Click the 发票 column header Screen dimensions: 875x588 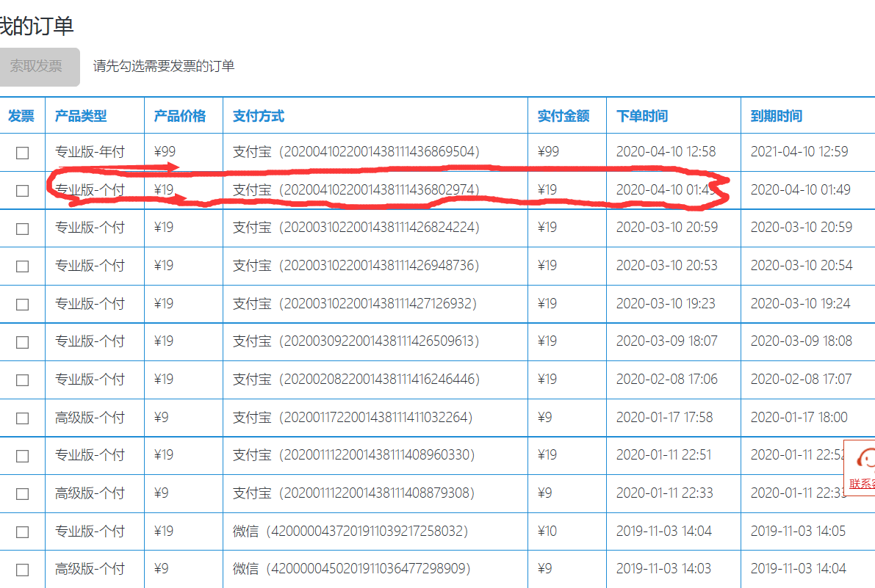[x=21, y=116]
